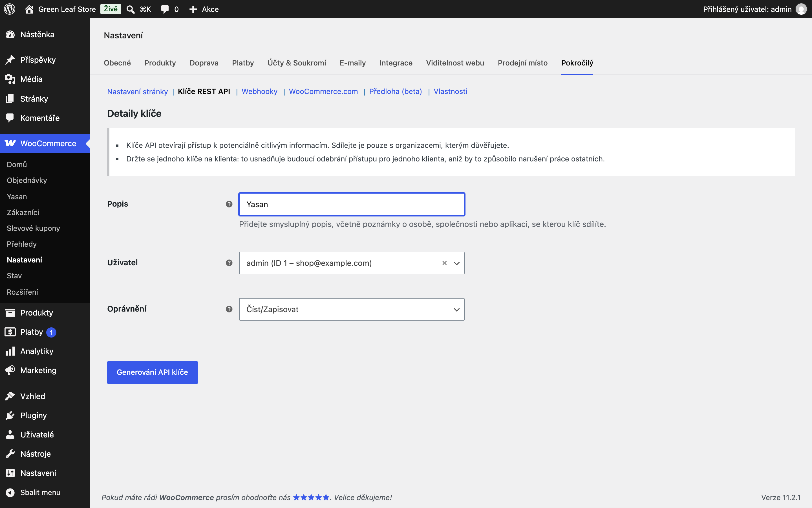Open the Webhooky link

[x=259, y=91]
